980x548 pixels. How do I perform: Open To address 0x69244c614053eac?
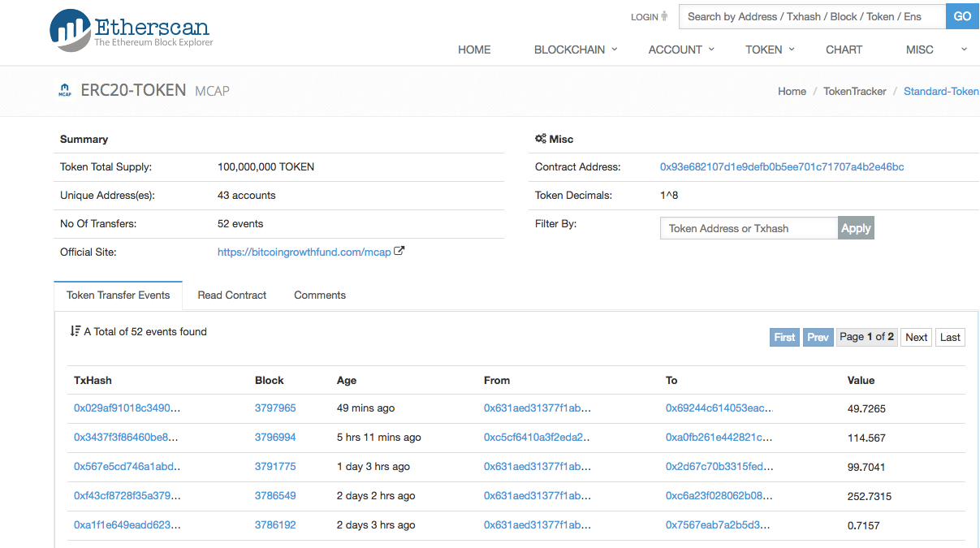(x=719, y=408)
